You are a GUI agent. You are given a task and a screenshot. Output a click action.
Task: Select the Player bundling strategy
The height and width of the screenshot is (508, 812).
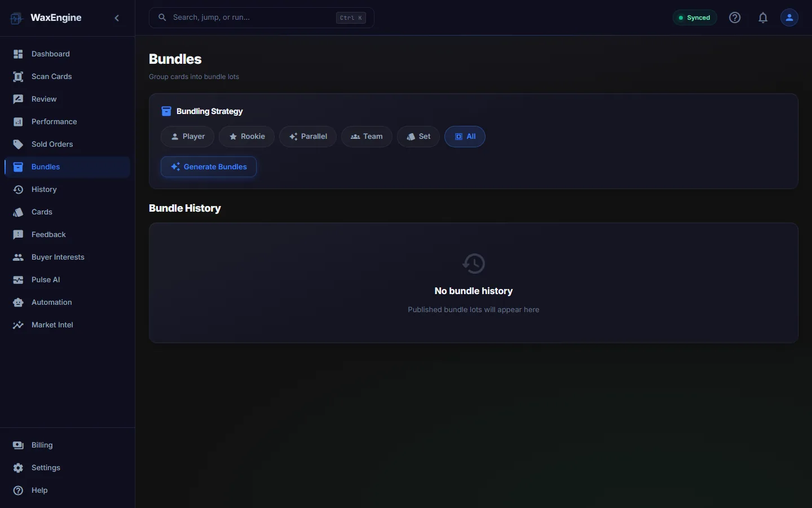coord(187,137)
